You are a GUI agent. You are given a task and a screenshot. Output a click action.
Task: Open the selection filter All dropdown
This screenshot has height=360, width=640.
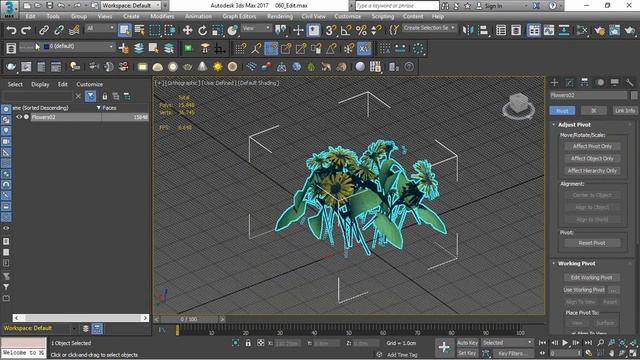coord(100,28)
